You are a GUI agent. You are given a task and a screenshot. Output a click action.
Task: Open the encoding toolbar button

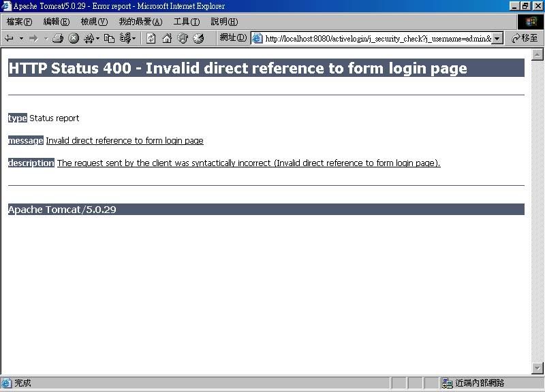[x=127, y=38]
